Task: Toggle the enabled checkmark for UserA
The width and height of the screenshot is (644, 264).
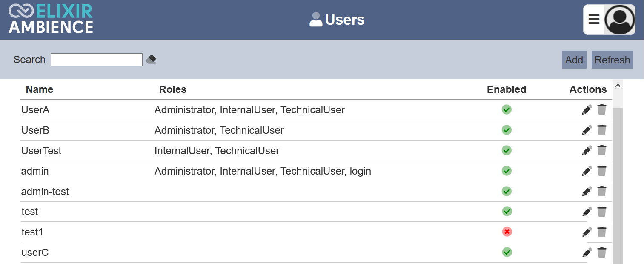Action: [x=507, y=109]
